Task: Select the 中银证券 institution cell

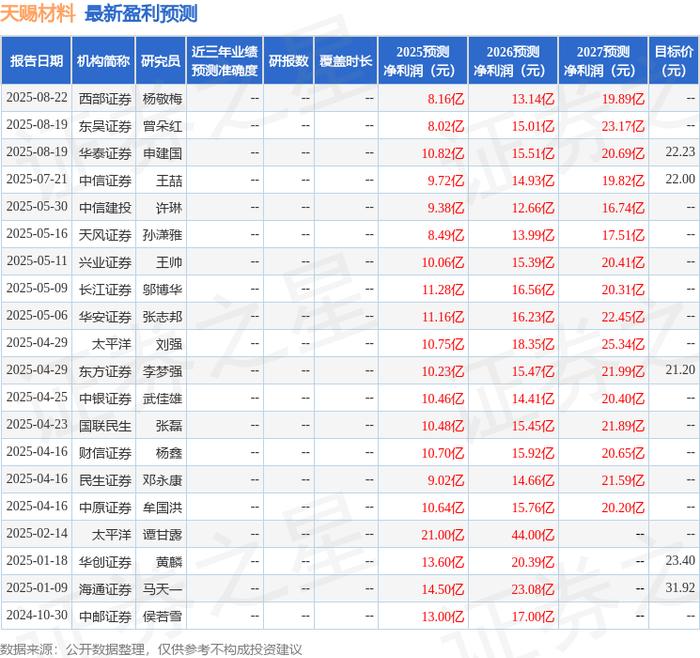Action: (105, 398)
